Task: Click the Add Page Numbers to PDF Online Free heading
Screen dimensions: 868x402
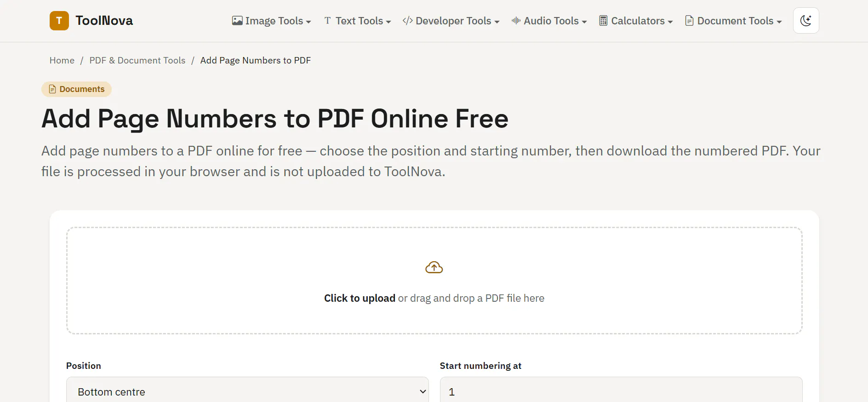Action: 275,119
